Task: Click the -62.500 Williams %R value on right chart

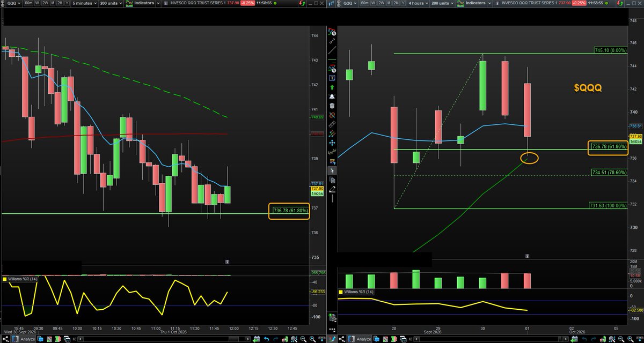Action: tap(636, 310)
